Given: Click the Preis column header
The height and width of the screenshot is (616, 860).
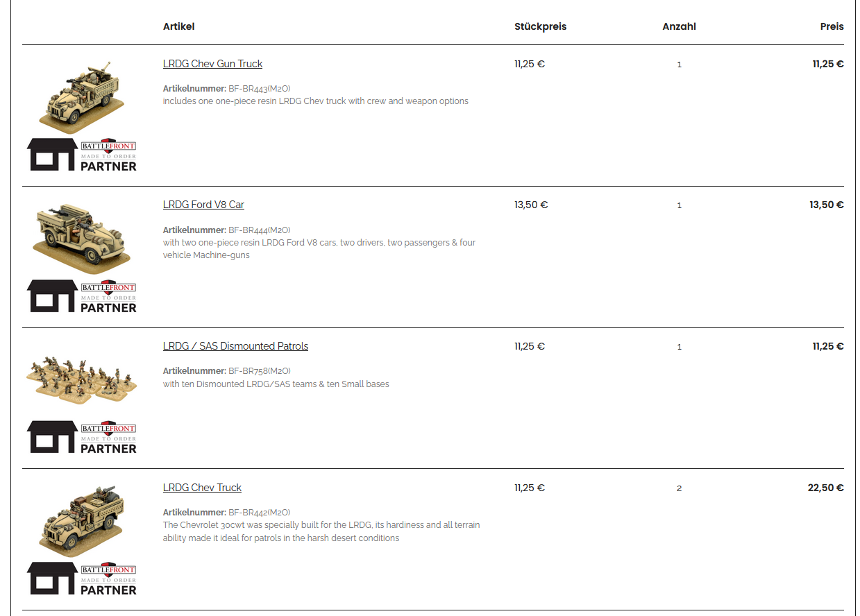Looking at the screenshot, I should click(832, 26).
